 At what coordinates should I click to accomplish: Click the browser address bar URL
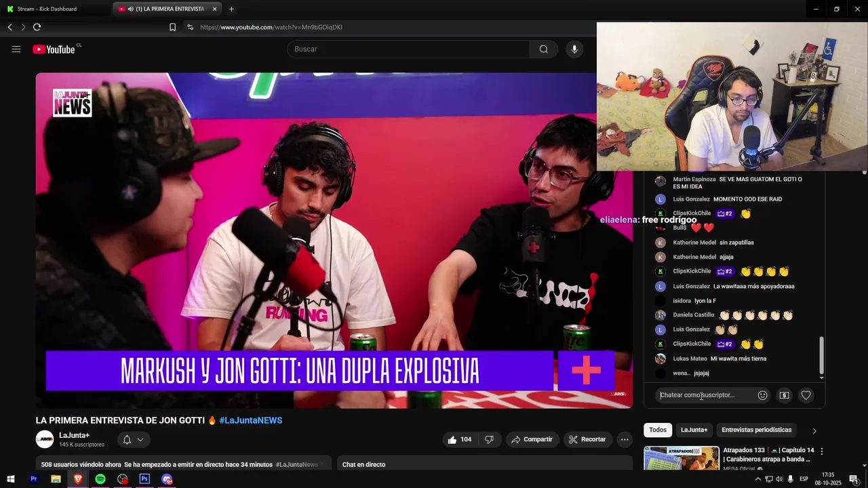(271, 27)
